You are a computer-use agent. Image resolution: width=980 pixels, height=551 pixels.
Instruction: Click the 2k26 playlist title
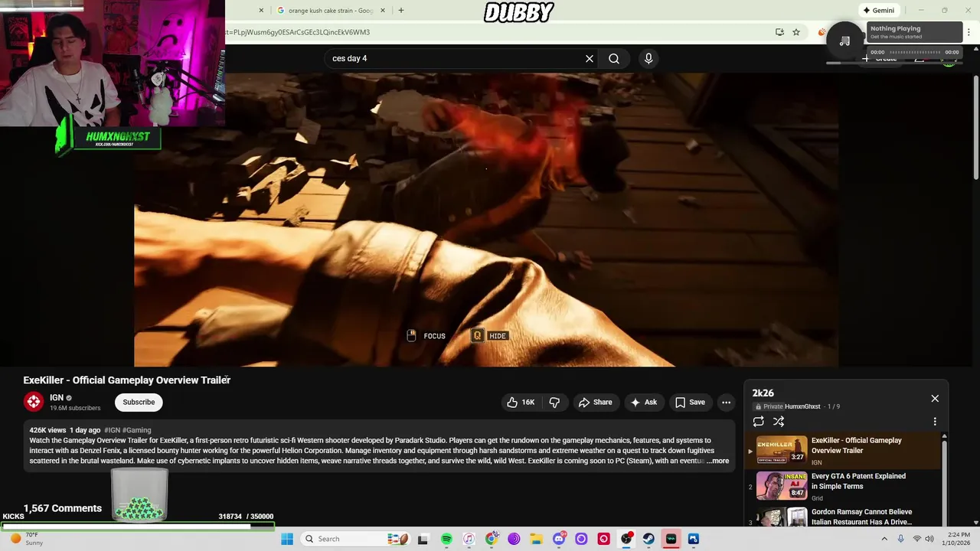tap(763, 393)
